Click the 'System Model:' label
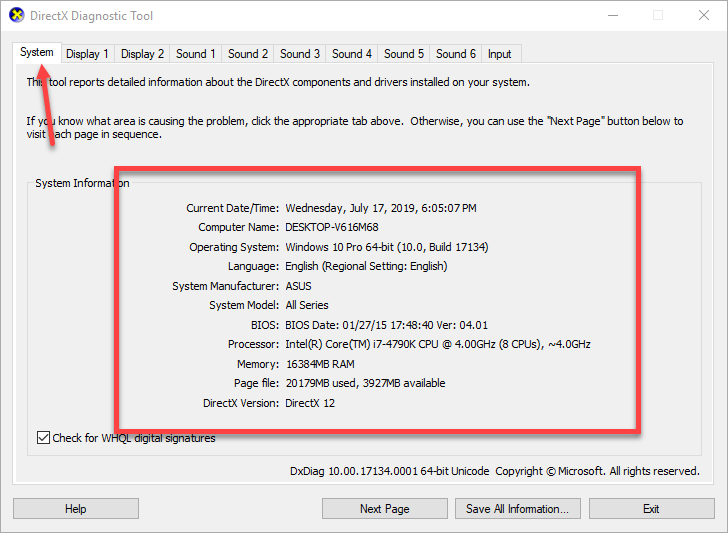 tap(244, 306)
